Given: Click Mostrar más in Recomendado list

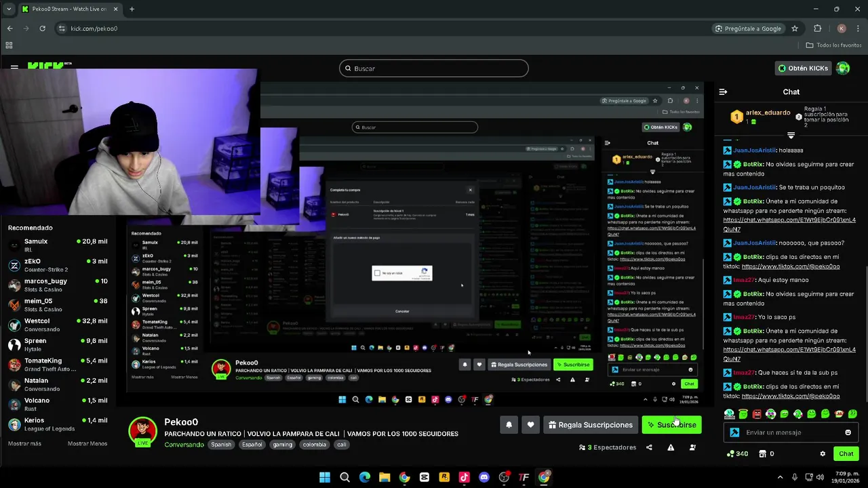Looking at the screenshot, I should [24, 443].
